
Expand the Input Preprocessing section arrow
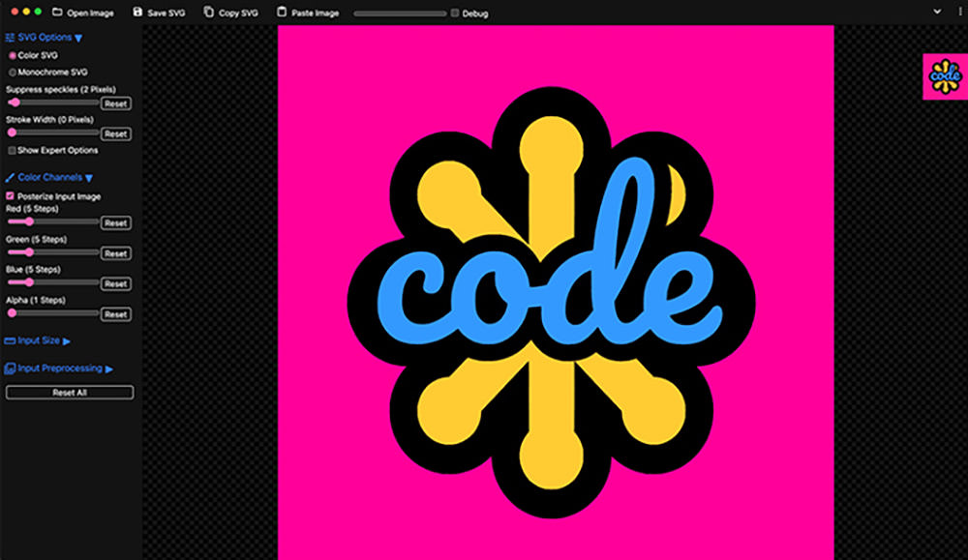click(109, 368)
